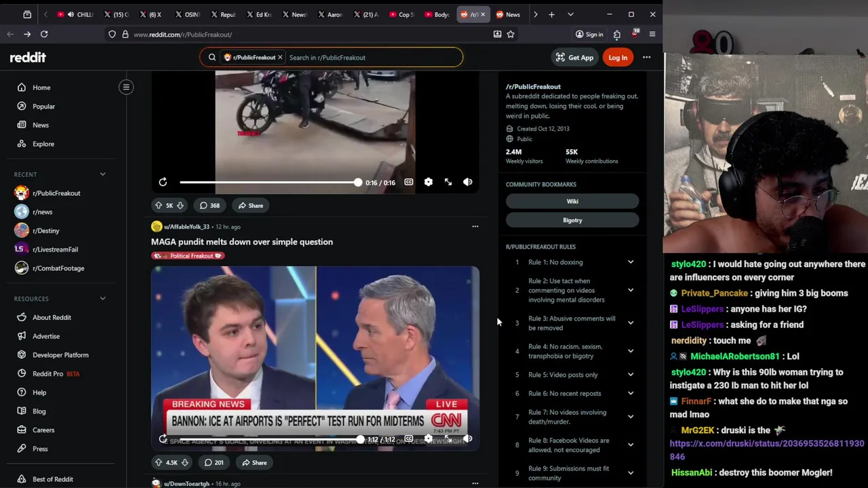Reload the page in browser toolbar
The image size is (868, 488).
click(44, 34)
